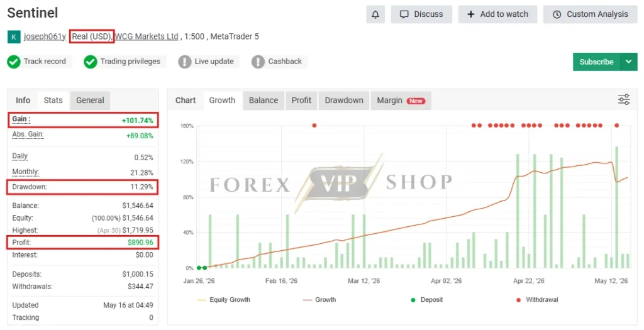Select the Growth chart tab
644x330 pixels.
[222, 100]
